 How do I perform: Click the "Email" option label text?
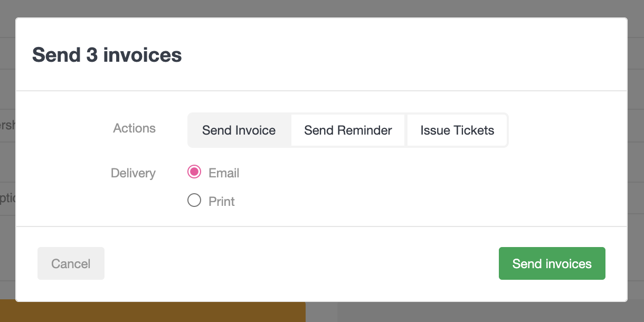[224, 173]
